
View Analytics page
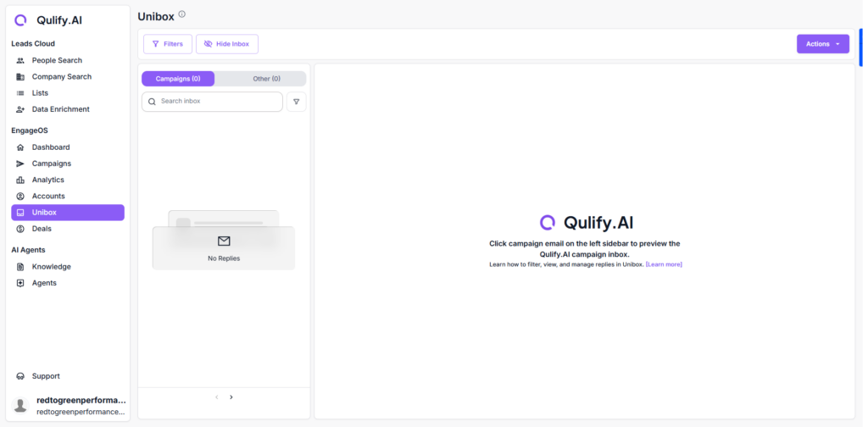(68, 180)
